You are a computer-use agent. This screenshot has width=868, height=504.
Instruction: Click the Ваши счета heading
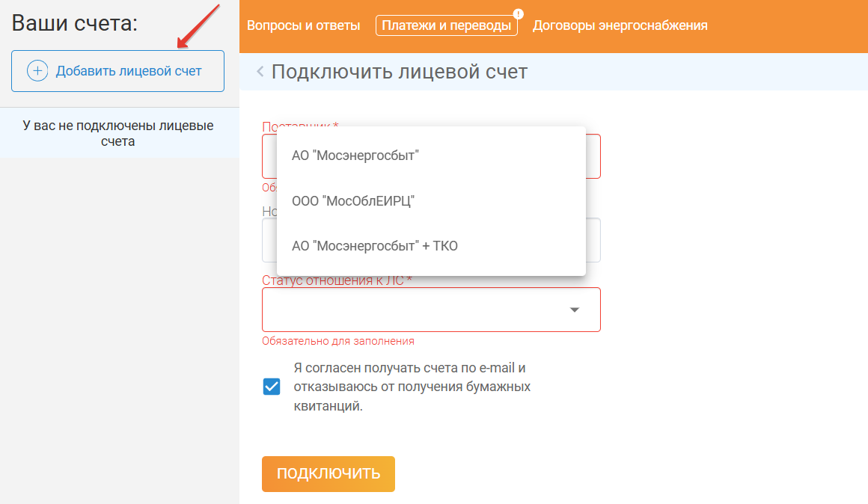click(75, 23)
